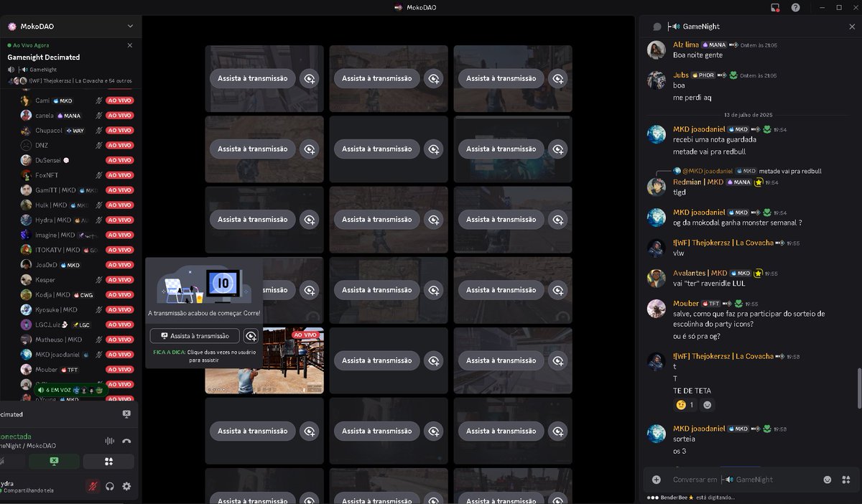Click the Avalantes | MKD username in chat
The image size is (862, 504).
click(x=700, y=273)
